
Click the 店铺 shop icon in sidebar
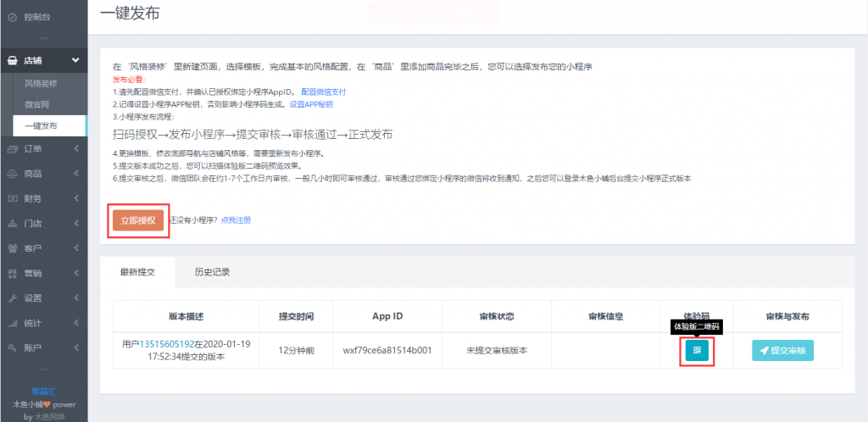(x=12, y=61)
